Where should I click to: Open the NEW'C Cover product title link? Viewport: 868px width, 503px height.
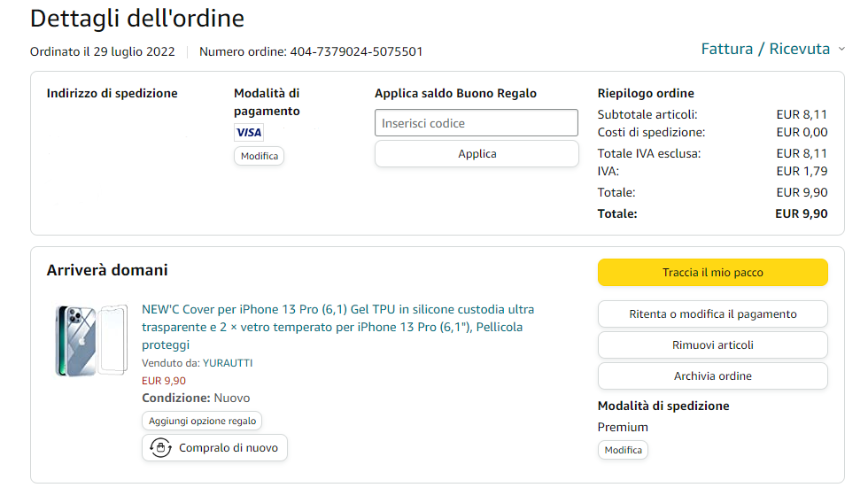[x=337, y=327]
